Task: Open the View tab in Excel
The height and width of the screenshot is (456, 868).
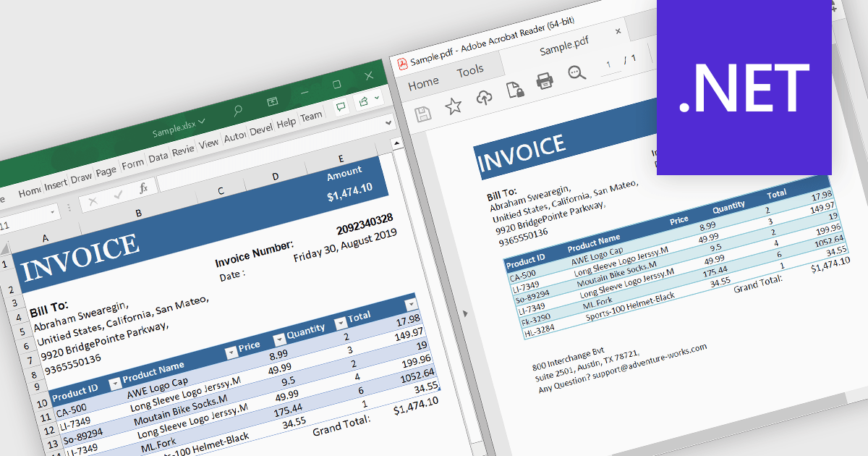Action: coord(208,143)
